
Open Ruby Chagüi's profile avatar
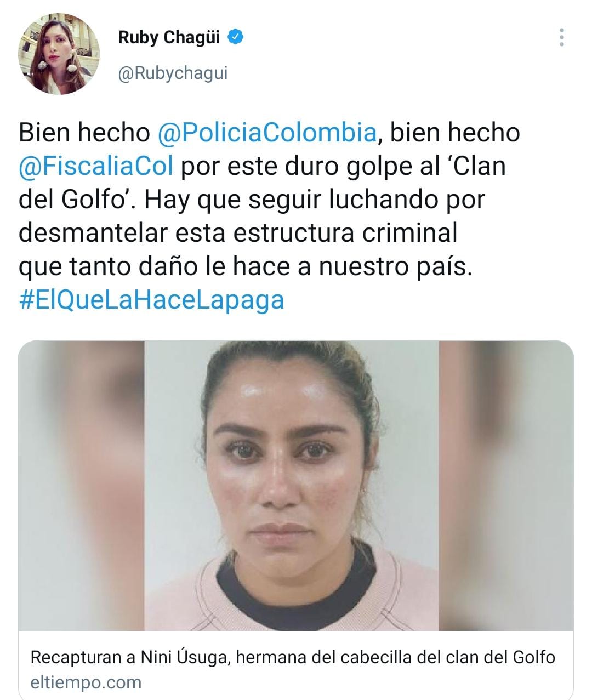(x=60, y=54)
